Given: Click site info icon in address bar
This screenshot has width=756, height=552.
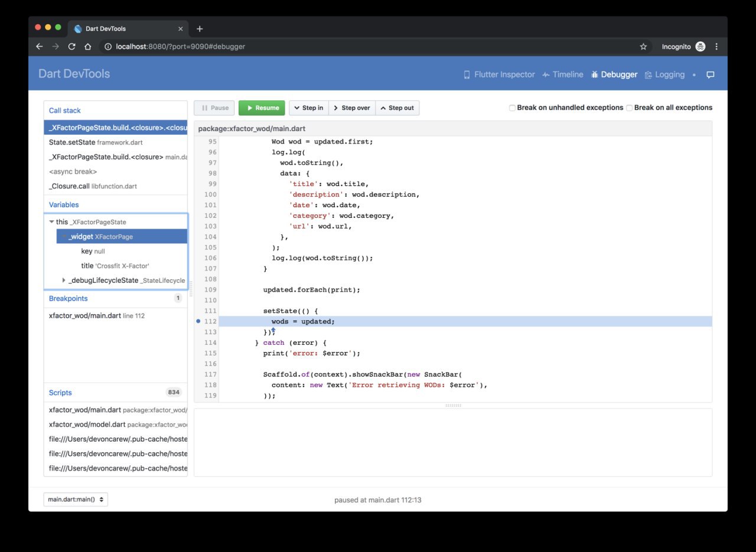Looking at the screenshot, I should point(107,47).
